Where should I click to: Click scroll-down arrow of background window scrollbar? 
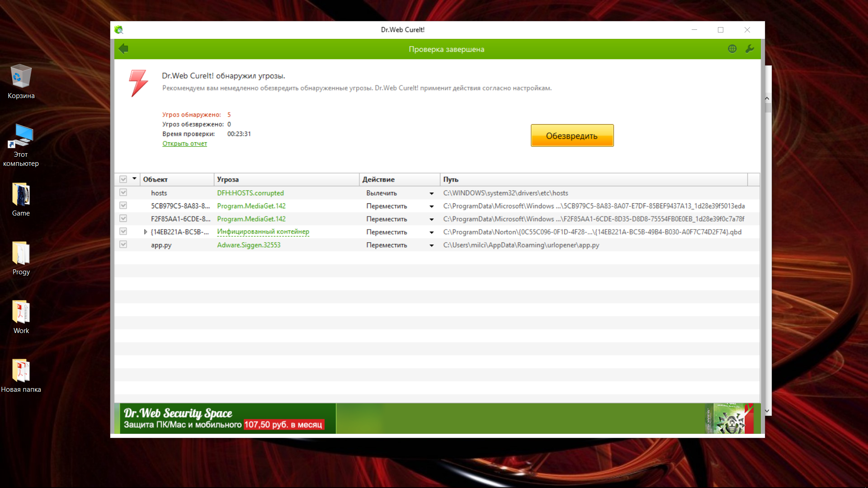tap(767, 411)
